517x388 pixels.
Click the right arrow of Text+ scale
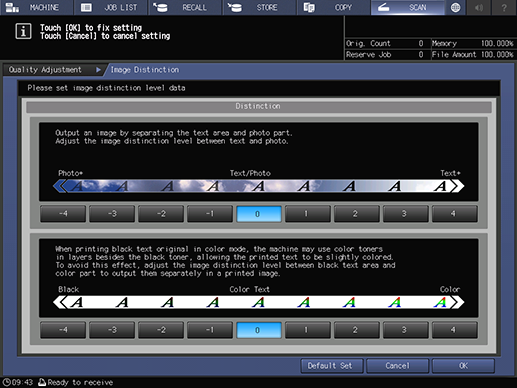[x=458, y=186]
